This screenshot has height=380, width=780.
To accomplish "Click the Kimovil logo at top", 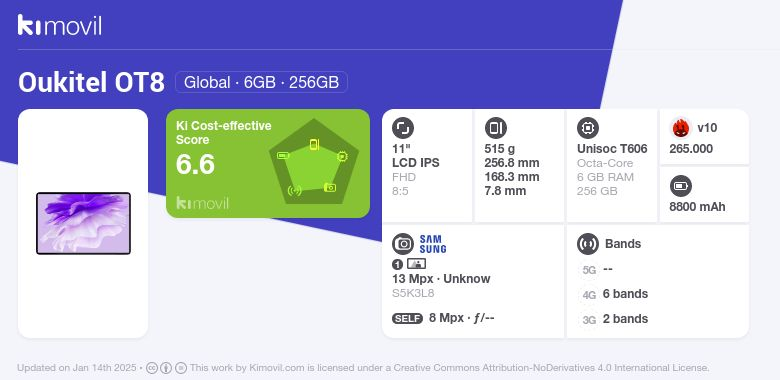I will point(60,25).
